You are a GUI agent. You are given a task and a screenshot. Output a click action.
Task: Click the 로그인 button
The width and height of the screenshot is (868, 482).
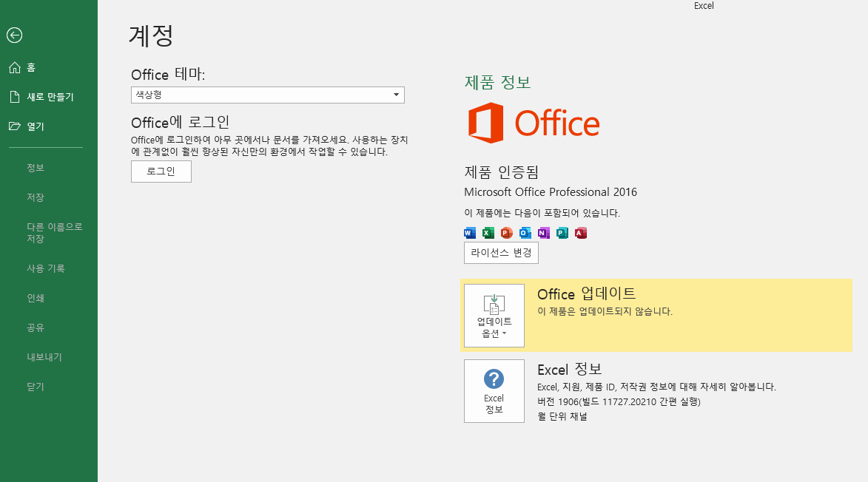click(x=161, y=172)
